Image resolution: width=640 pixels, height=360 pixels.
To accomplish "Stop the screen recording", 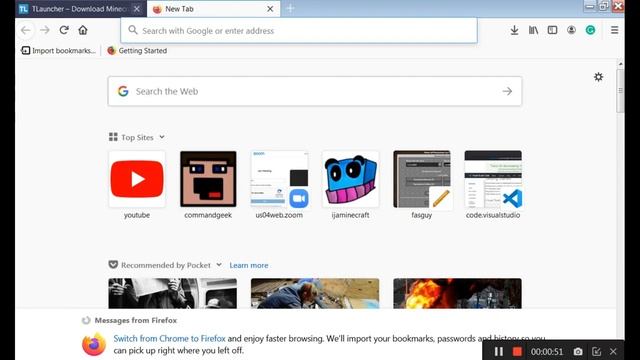I will tap(517, 351).
